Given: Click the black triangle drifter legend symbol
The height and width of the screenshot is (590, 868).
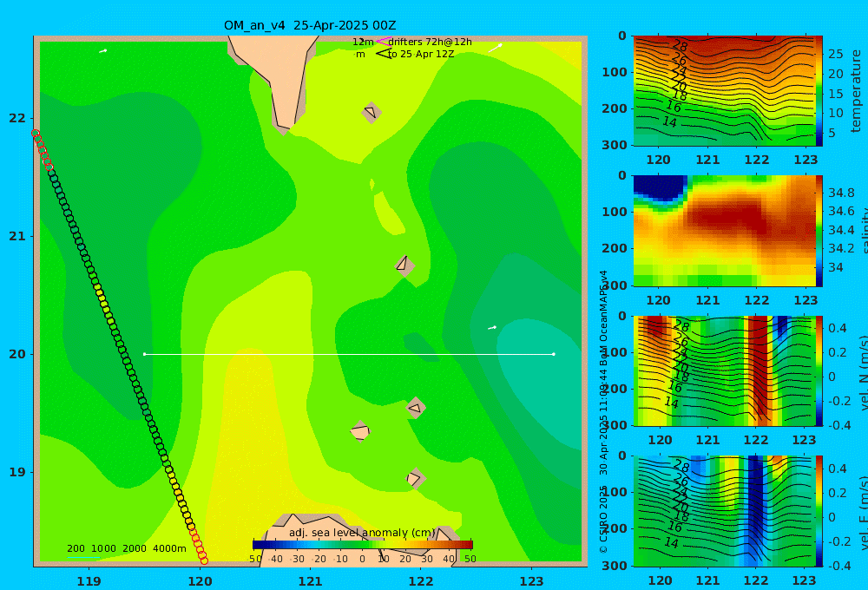Looking at the screenshot, I should click(x=383, y=54).
